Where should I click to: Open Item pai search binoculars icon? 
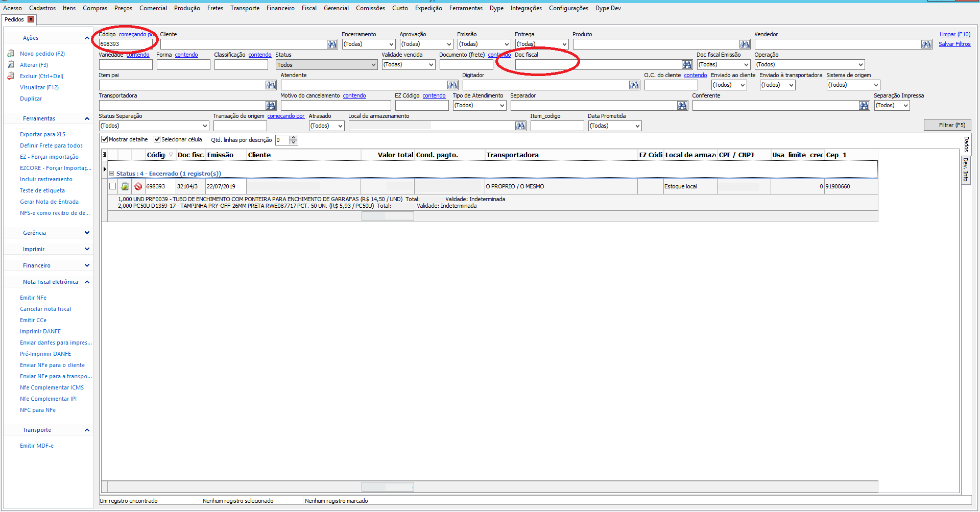[271, 85]
